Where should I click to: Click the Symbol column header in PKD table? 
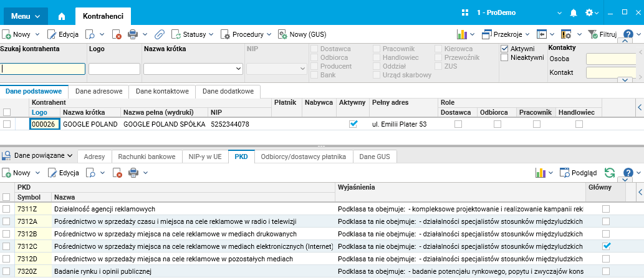pyautogui.click(x=33, y=198)
